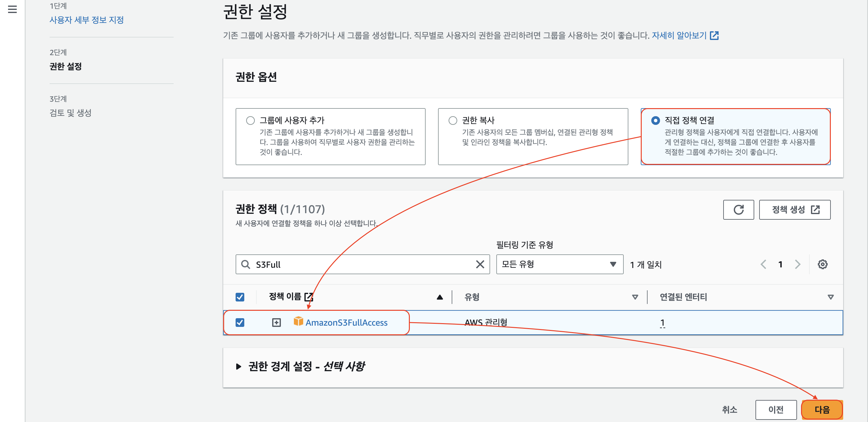Screen dimensions: 868x422
Task: Click the policy search input field
Action: click(x=361, y=264)
